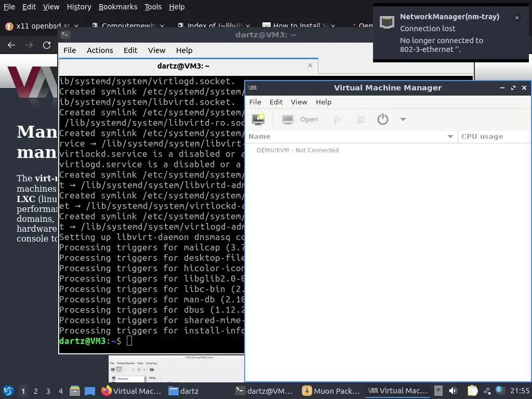
Task: Open the Name column sort dropdown arrow
Action: pyautogui.click(x=450, y=137)
